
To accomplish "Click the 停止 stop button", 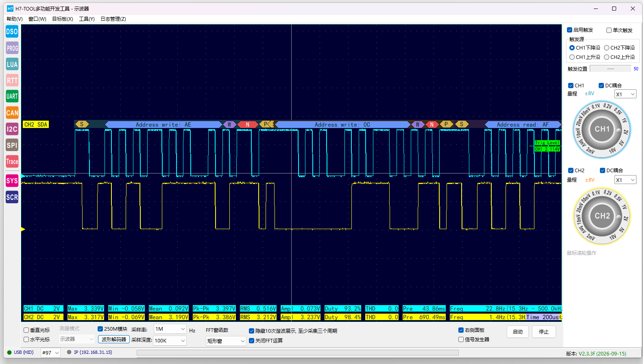I will tap(544, 332).
